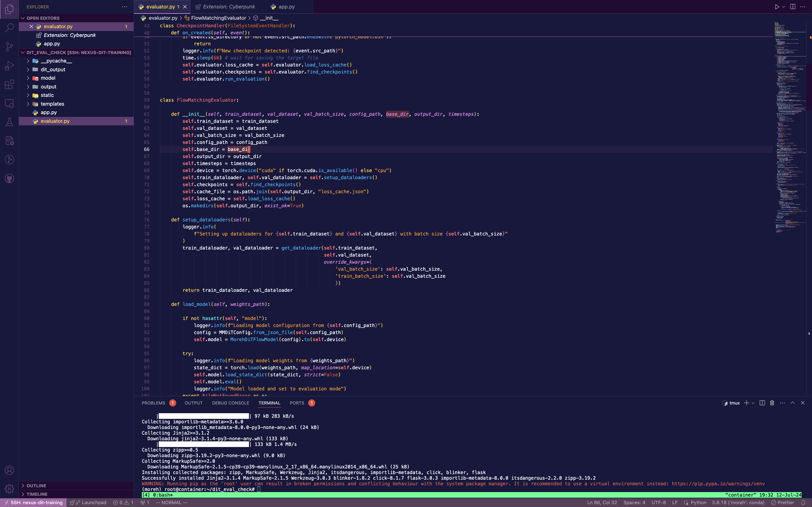The height and width of the screenshot is (507, 812).
Task: Click the Spaces: 4 indentation setting
Action: pyautogui.click(x=634, y=502)
